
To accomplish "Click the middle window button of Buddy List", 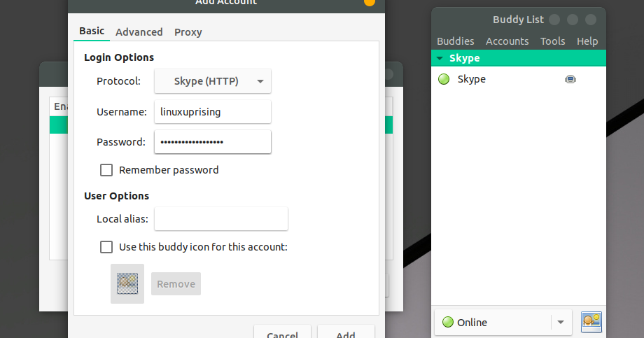I will [x=573, y=20].
